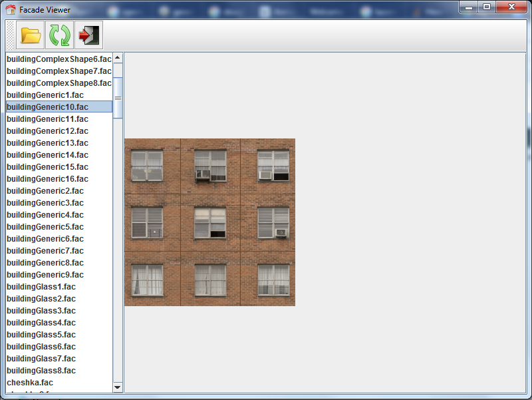Select buildingGlass3.fac in the list

point(59,311)
